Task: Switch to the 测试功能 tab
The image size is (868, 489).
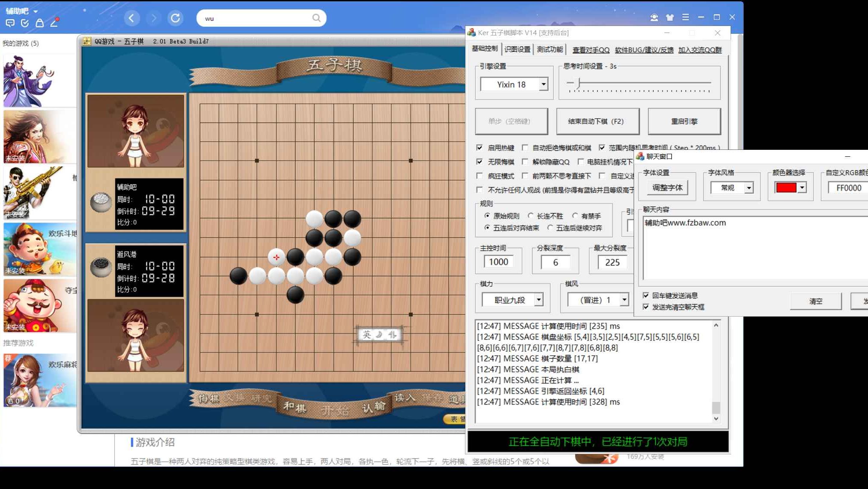Action: tap(549, 49)
